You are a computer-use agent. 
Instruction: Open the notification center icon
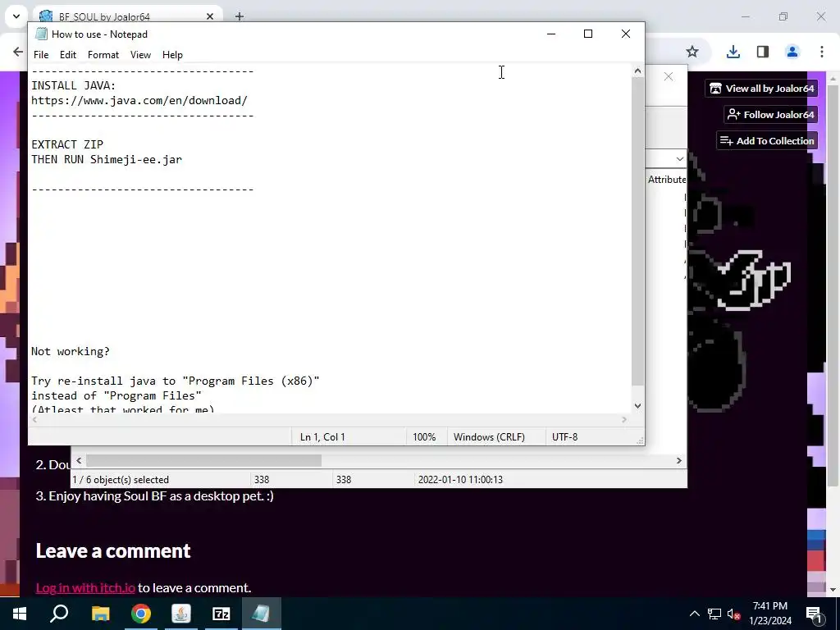point(814,614)
